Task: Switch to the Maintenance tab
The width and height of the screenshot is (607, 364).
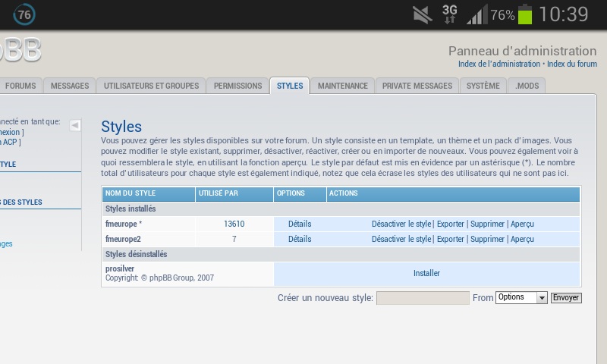Action: pos(342,86)
